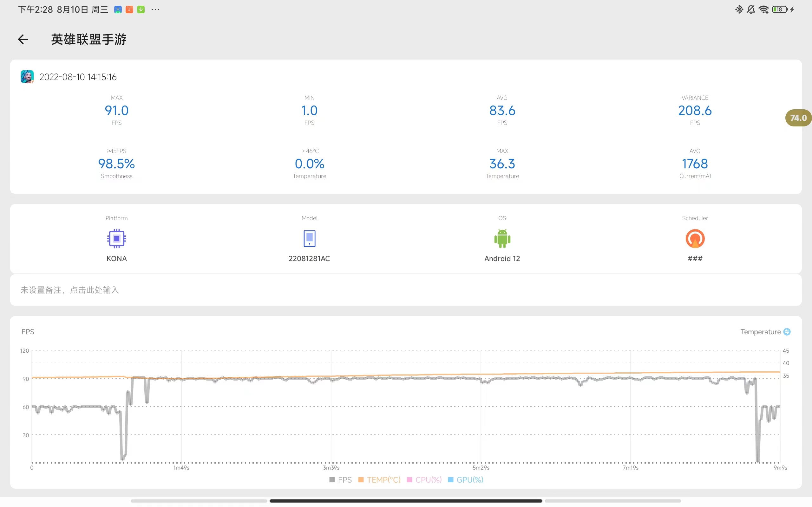Tap the KONA platform chip icon
The image size is (812, 507).
(x=116, y=238)
